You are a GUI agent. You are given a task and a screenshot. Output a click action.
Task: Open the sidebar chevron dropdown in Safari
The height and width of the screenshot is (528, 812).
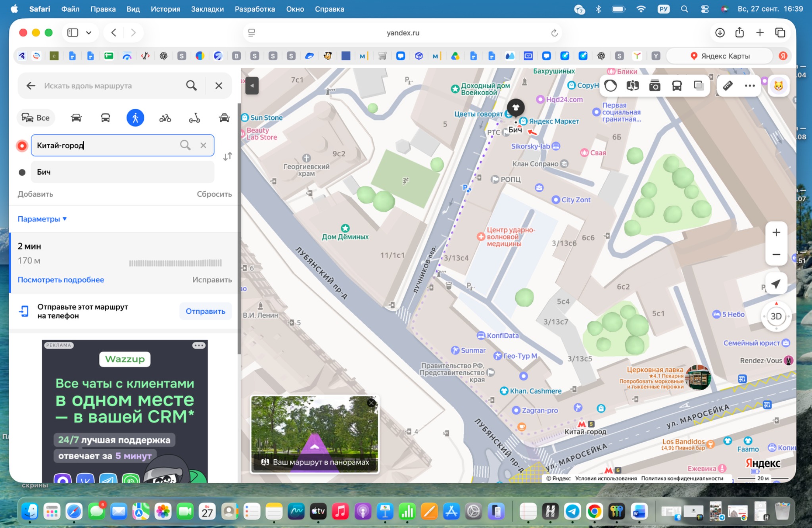pyautogui.click(x=89, y=33)
